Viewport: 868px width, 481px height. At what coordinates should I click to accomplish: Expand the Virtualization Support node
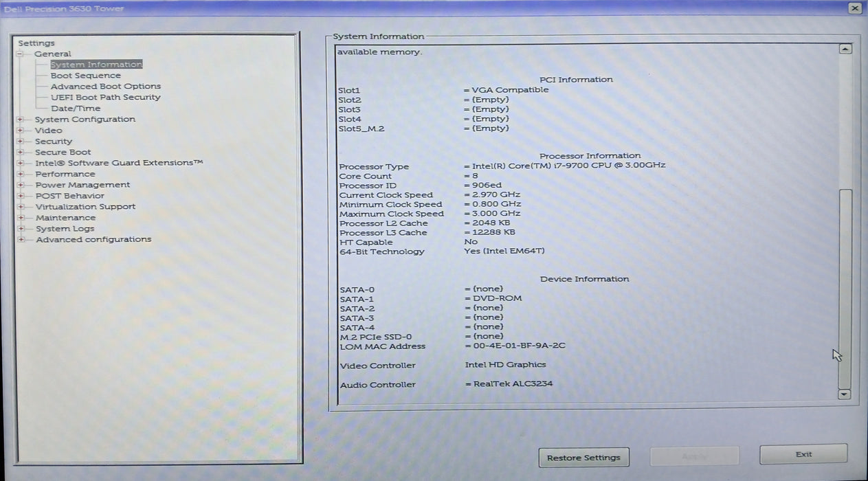[x=21, y=207]
